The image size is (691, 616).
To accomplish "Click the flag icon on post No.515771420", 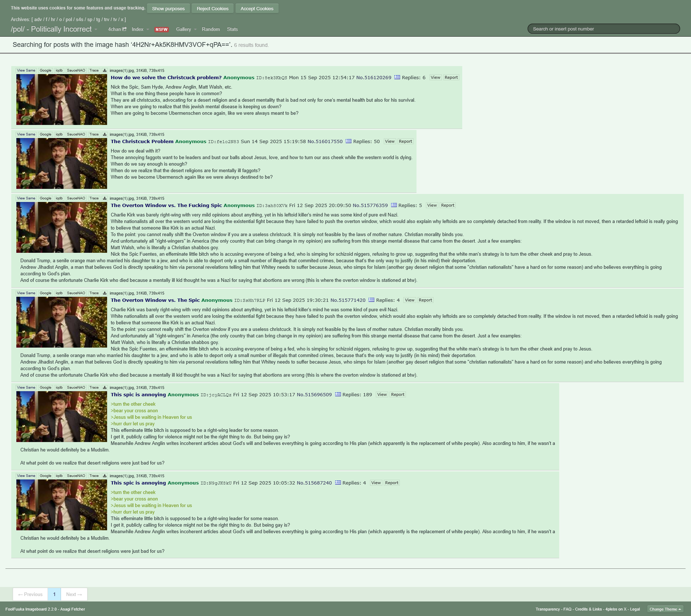I will point(371,300).
